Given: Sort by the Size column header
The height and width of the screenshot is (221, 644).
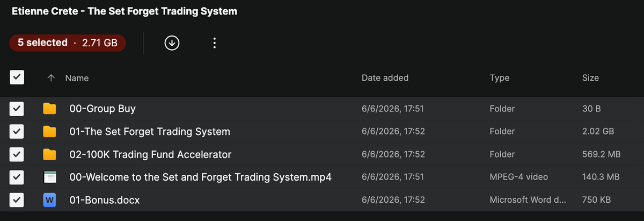Looking at the screenshot, I should tap(590, 78).
